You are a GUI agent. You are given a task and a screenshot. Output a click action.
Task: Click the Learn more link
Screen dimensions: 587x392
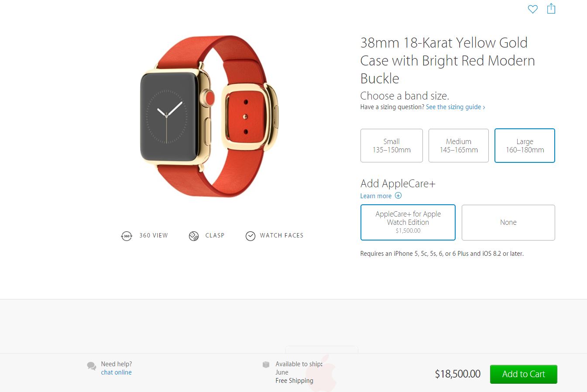(x=376, y=196)
